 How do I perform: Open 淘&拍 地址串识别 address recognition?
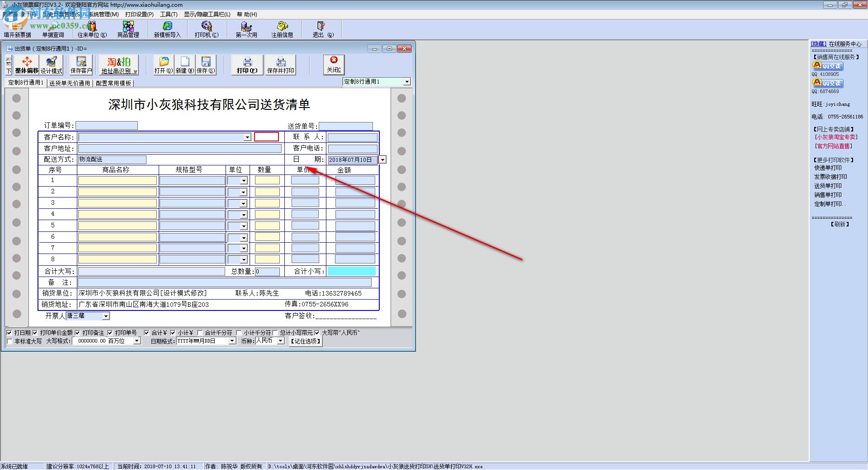[x=119, y=65]
